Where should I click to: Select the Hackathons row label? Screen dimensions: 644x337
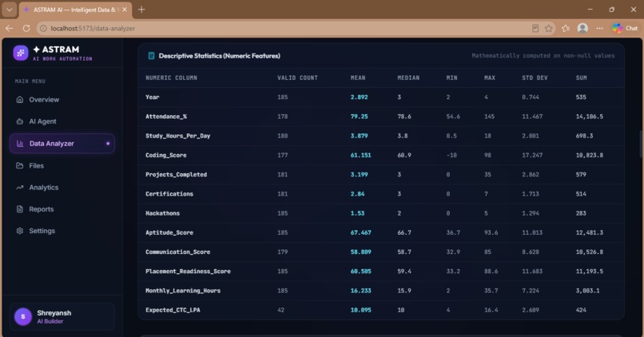(163, 213)
